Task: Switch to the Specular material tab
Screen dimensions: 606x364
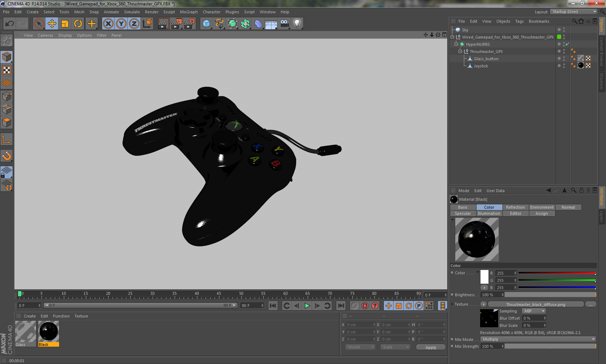Action: 463,213
